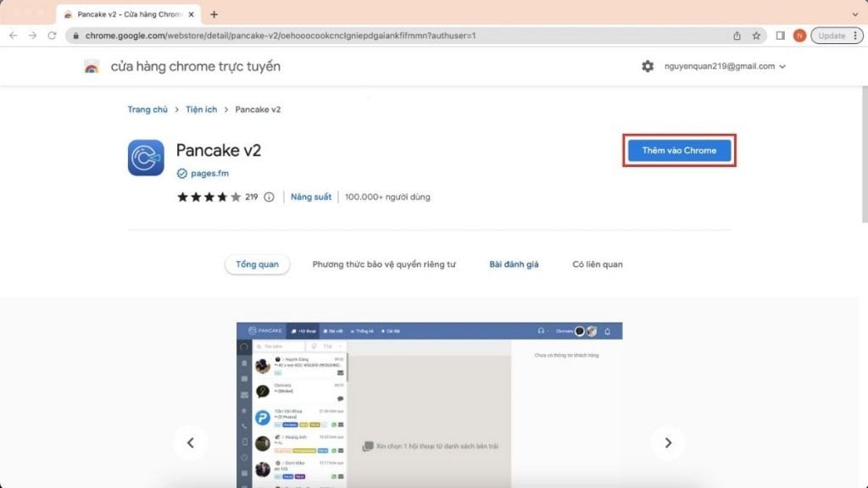Image resolution: width=868 pixels, height=488 pixels.
Task: Click the star rating row
Action: coord(209,197)
